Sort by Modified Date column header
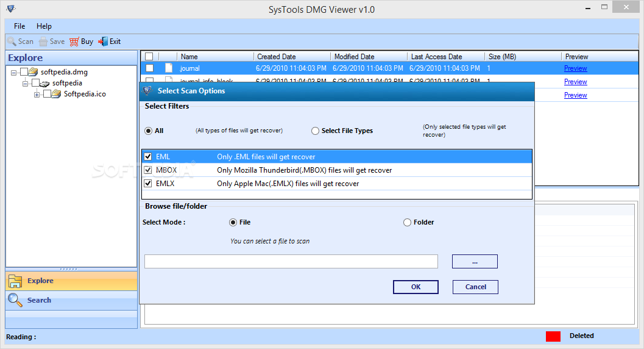 [369, 57]
